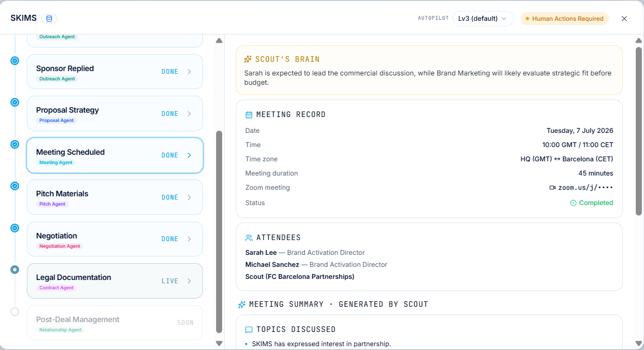Click the stage list scroll up arrow
The image size is (644, 350).
click(219, 40)
